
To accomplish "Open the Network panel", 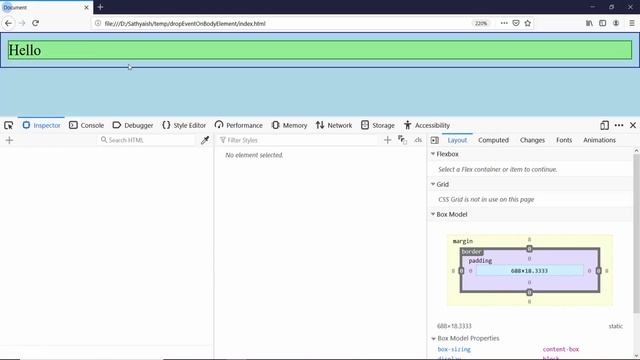I will point(334,125).
